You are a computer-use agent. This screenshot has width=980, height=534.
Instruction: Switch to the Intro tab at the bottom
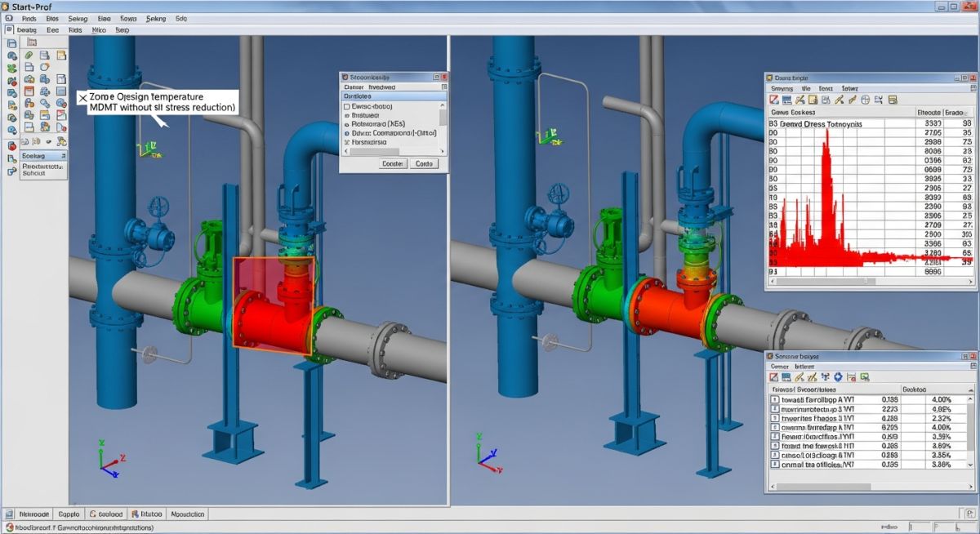click(x=147, y=514)
